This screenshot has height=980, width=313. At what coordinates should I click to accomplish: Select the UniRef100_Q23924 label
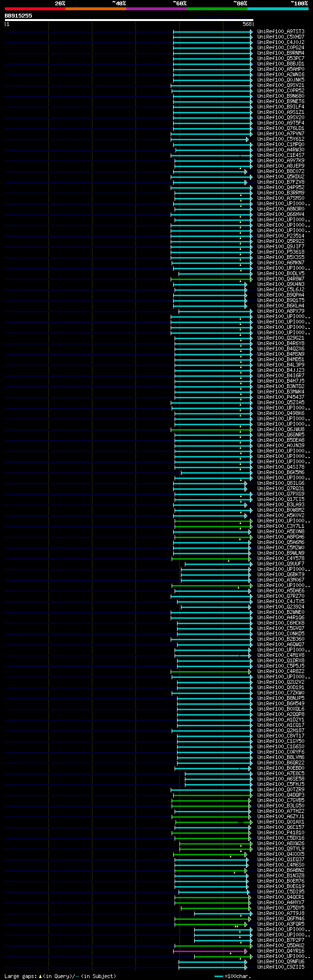click(x=281, y=607)
